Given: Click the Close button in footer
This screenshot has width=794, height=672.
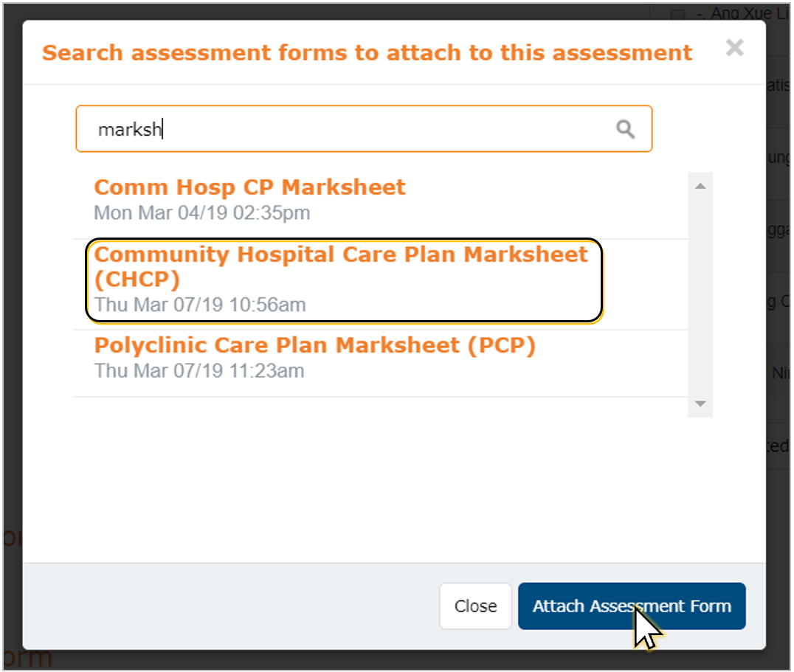Looking at the screenshot, I should [475, 606].
